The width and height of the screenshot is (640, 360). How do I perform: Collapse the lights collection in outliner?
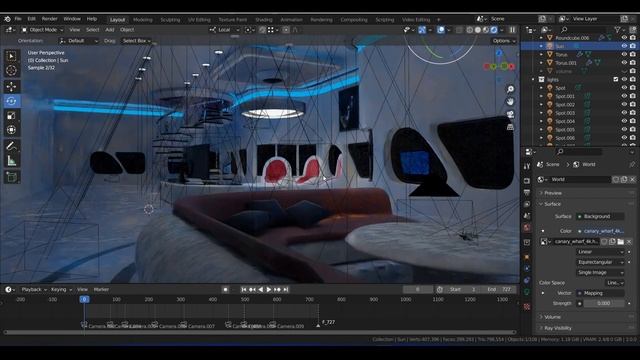coord(533,80)
